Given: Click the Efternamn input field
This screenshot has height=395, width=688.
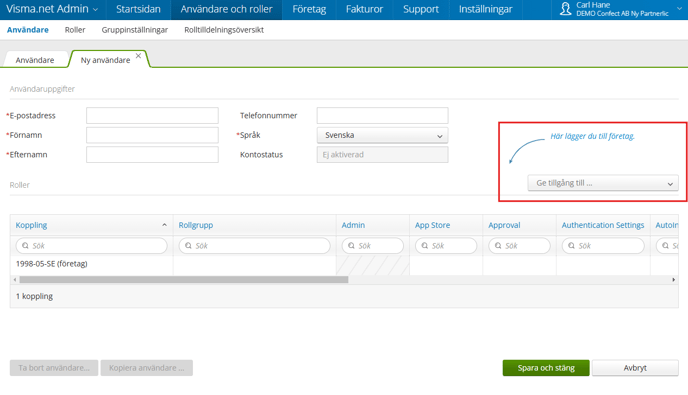Looking at the screenshot, I should point(152,154).
